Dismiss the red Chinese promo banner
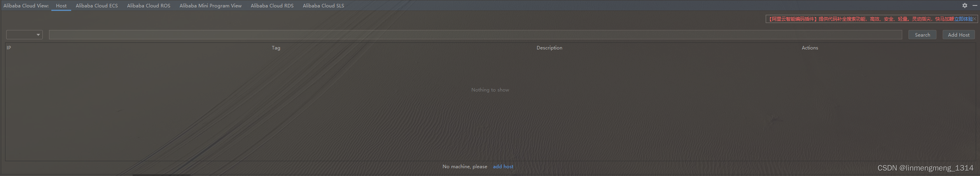 click(975, 19)
